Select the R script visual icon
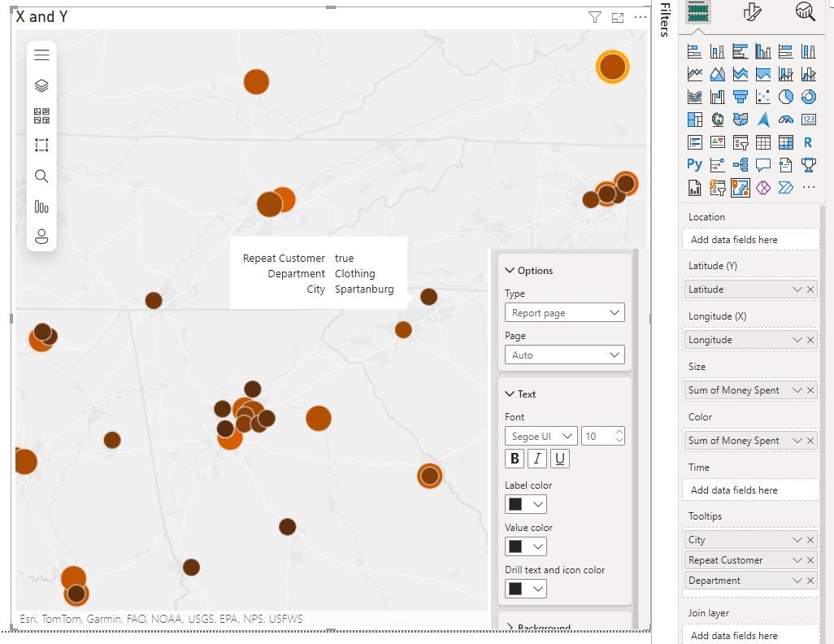Image resolution: width=834 pixels, height=644 pixels. (808, 141)
